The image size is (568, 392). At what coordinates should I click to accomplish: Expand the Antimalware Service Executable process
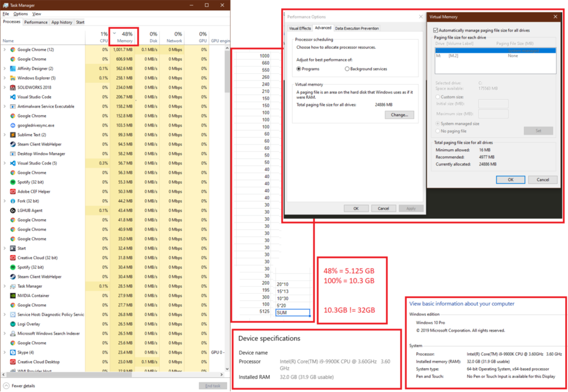(5, 107)
